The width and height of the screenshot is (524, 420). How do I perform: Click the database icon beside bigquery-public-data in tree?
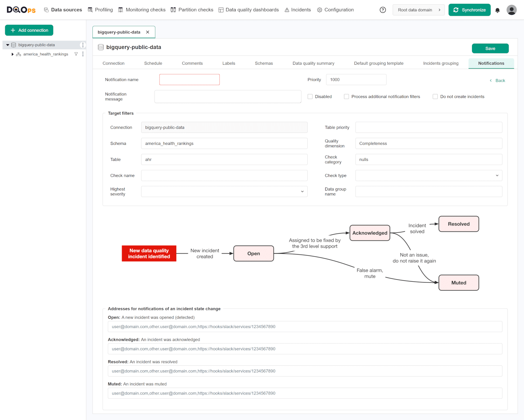coord(13,45)
